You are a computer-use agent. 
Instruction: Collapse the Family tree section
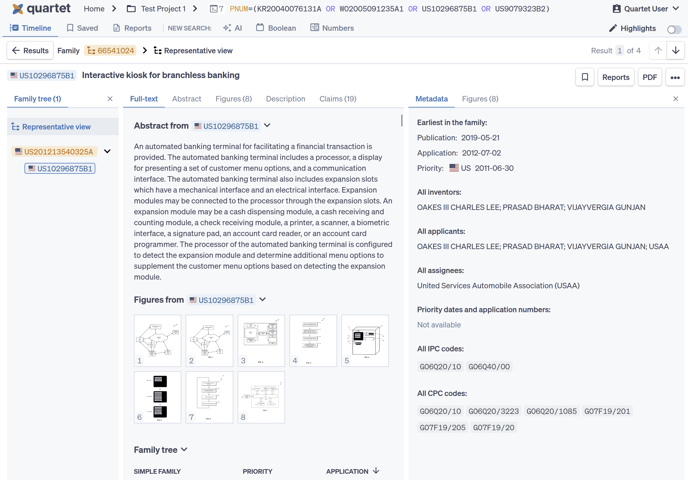(184, 450)
